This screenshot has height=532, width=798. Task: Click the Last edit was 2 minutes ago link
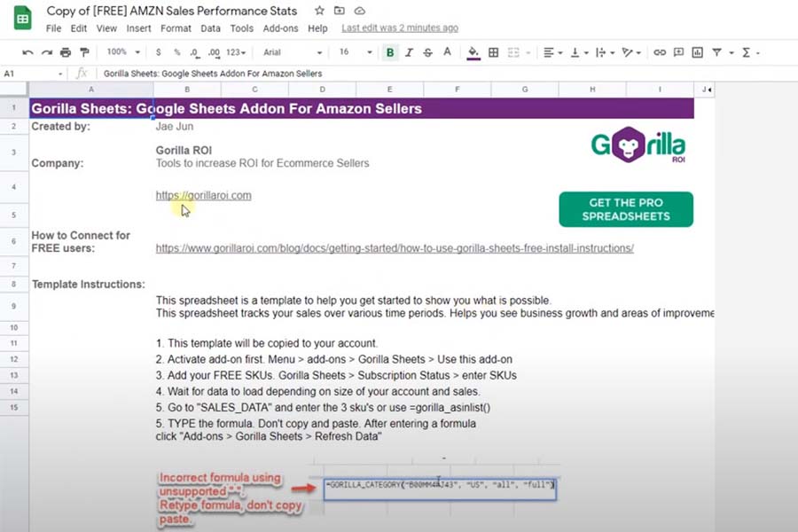click(400, 28)
